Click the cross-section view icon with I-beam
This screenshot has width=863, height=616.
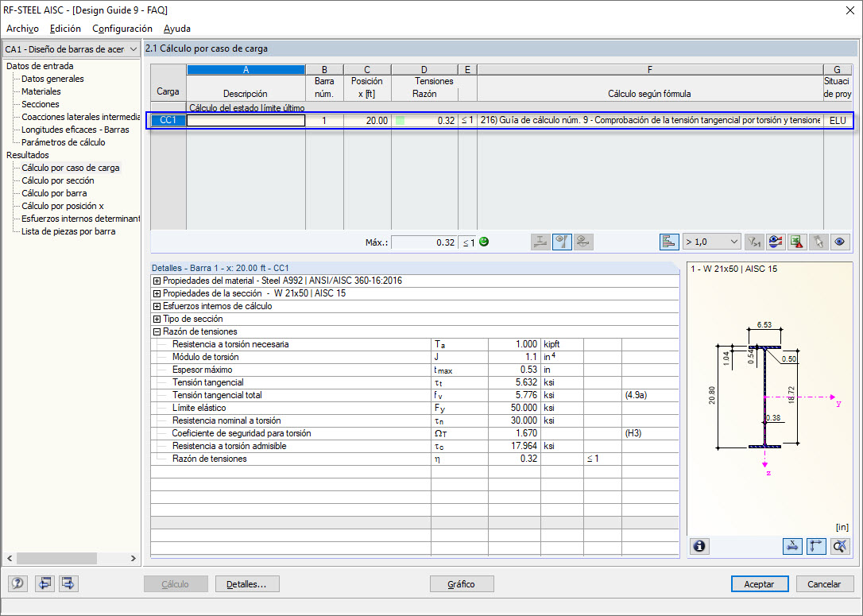pos(540,242)
